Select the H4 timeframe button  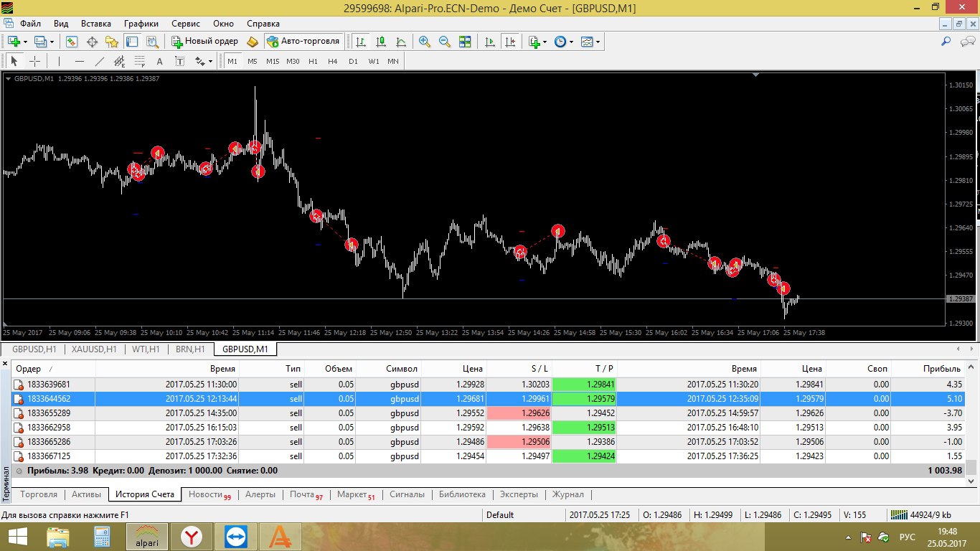[x=333, y=61]
